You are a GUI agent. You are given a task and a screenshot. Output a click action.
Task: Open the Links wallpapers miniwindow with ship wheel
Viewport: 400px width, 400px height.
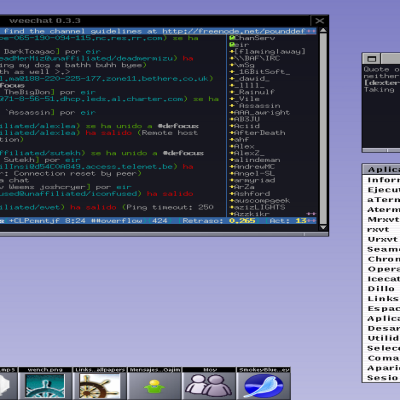click(x=99, y=384)
